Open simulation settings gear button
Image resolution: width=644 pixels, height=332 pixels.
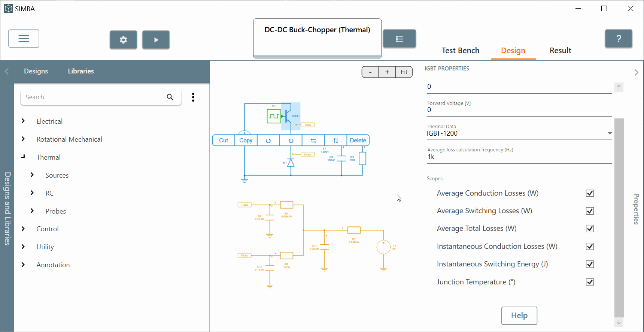click(x=123, y=40)
